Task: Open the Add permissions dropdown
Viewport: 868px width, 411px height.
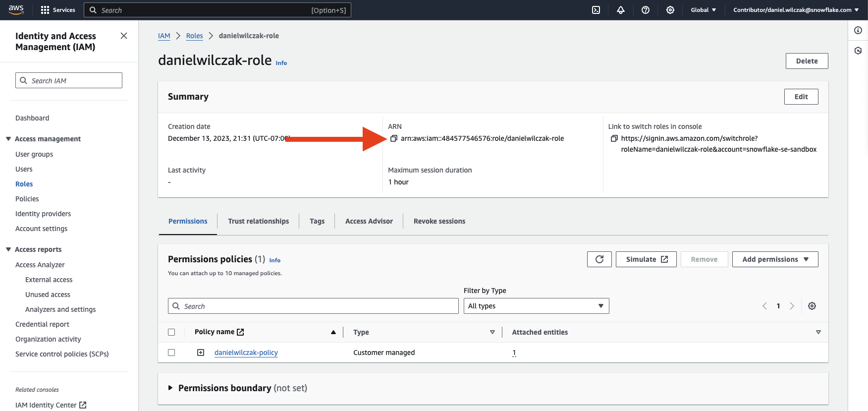Action: tap(775, 259)
